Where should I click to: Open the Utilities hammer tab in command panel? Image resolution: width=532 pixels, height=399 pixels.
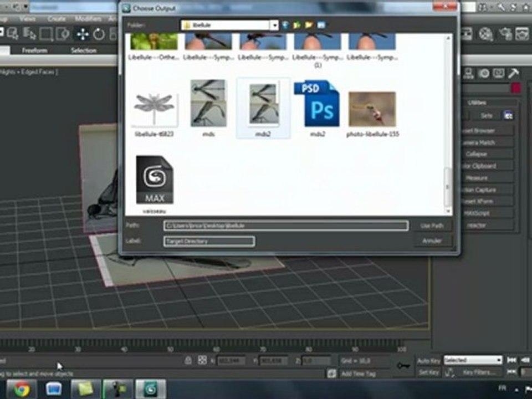[513, 73]
